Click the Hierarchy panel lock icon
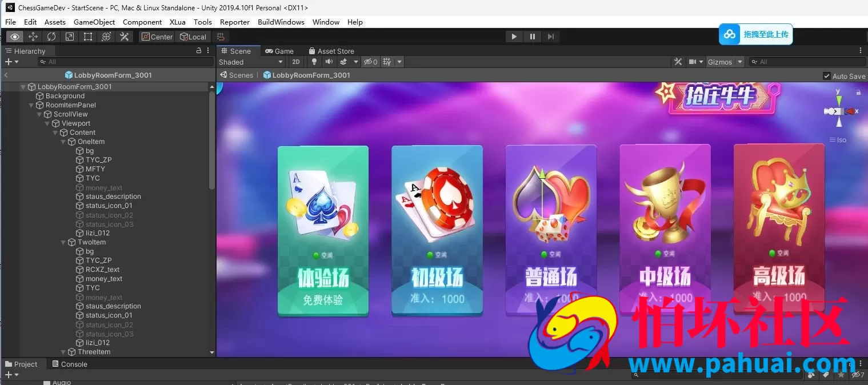 [x=199, y=50]
